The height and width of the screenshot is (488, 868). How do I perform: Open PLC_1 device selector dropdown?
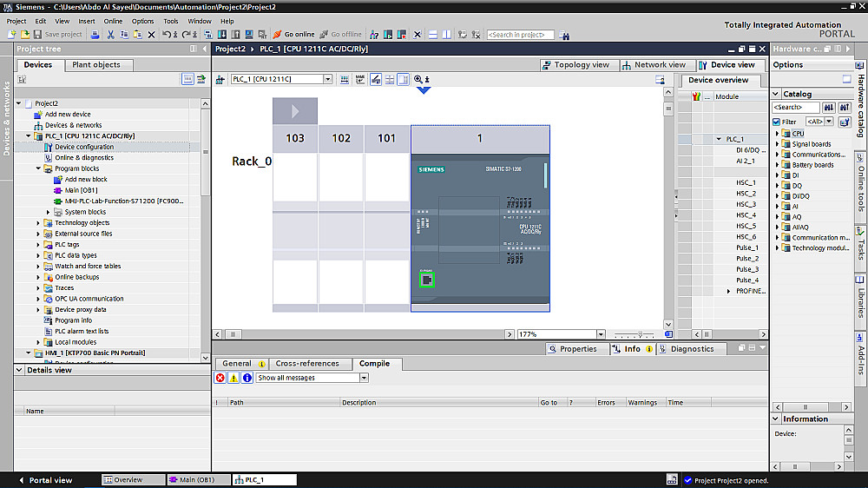point(328,79)
